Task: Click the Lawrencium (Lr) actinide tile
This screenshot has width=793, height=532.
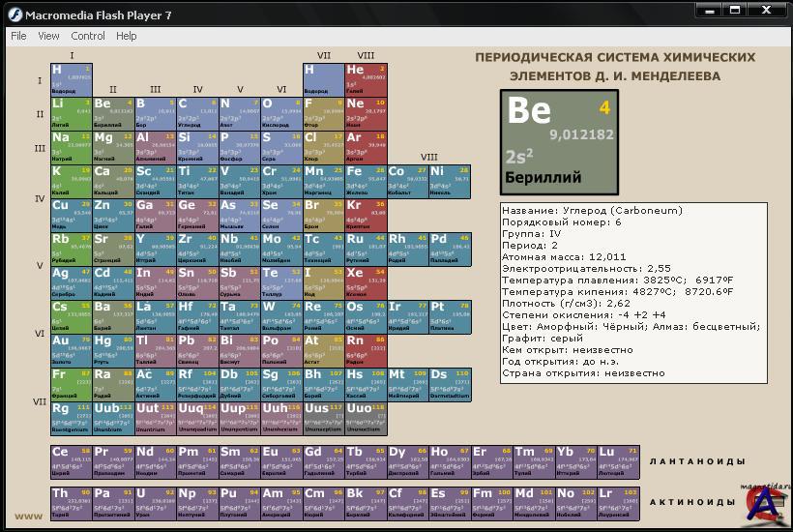Action: [x=618, y=501]
